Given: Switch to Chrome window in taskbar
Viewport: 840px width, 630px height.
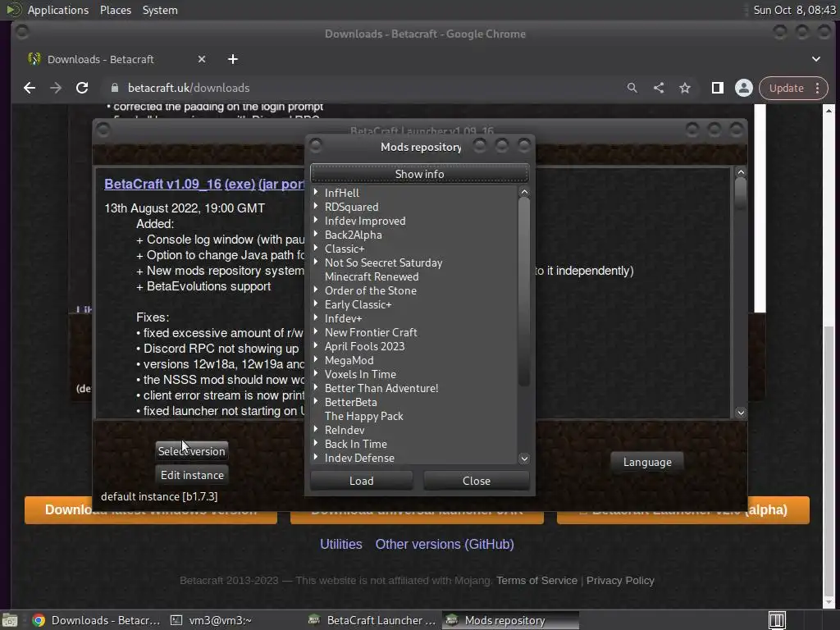Looking at the screenshot, I should coord(95,620).
